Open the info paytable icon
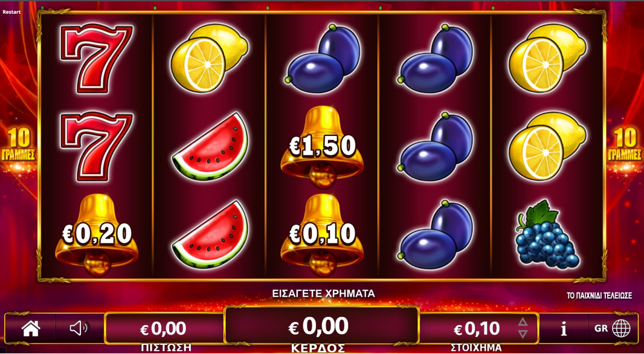 564,329
